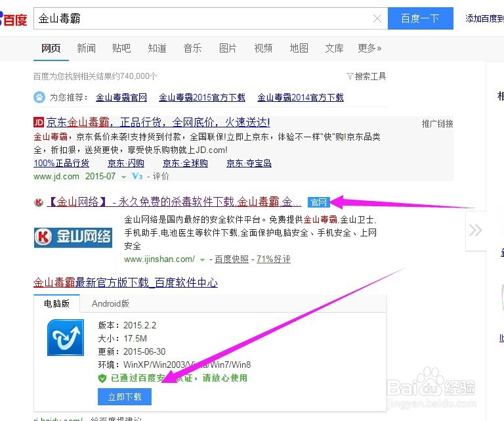Viewport: 504px width, 421px height.
Task: Click the result count text 740,000个
Action: (x=138, y=76)
